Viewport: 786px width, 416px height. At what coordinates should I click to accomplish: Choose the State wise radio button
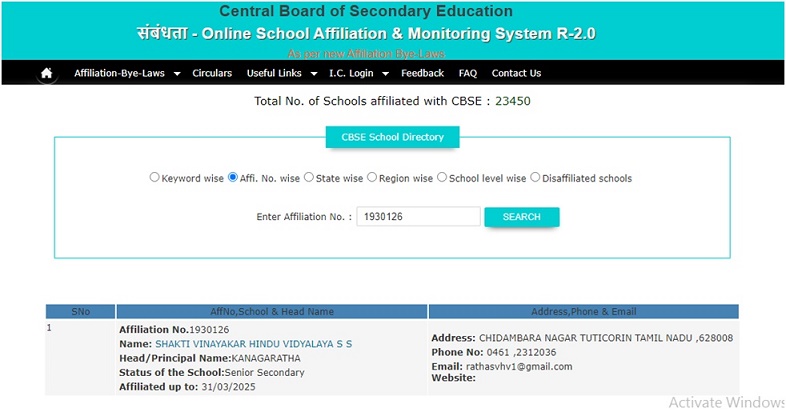point(309,178)
